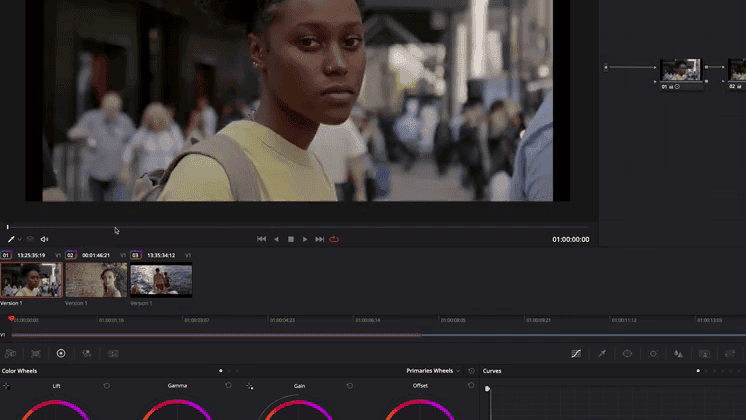Image resolution: width=746 pixels, height=420 pixels.
Task: Open the Primaries Wheels mode dropdown
Action: click(433, 371)
